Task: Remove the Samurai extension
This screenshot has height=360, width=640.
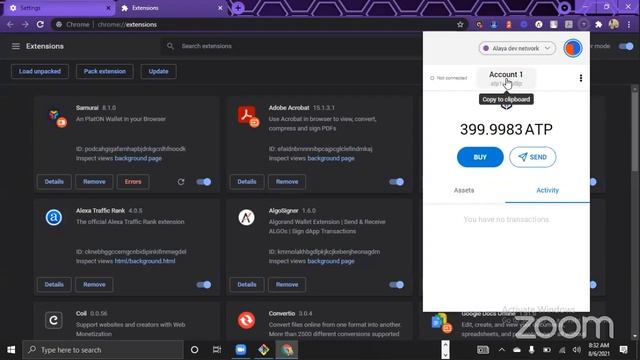Action: point(94,182)
